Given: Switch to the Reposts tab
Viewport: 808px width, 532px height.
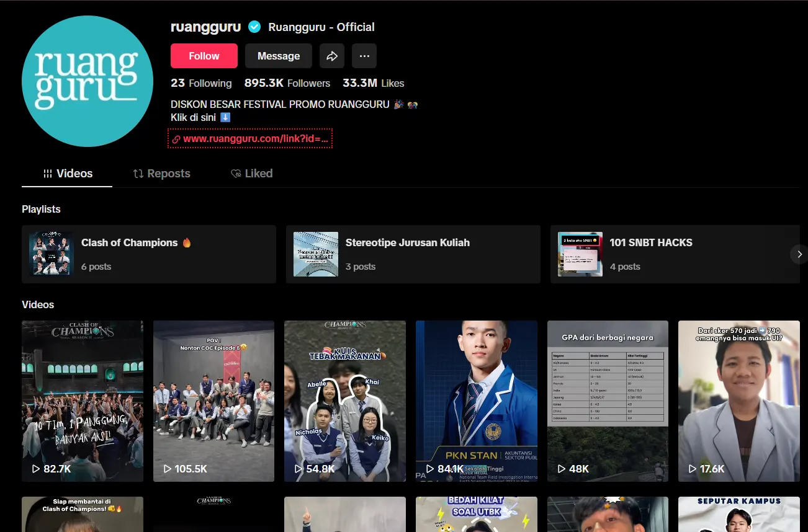Looking at the screenshot, I should click(161, 174).
